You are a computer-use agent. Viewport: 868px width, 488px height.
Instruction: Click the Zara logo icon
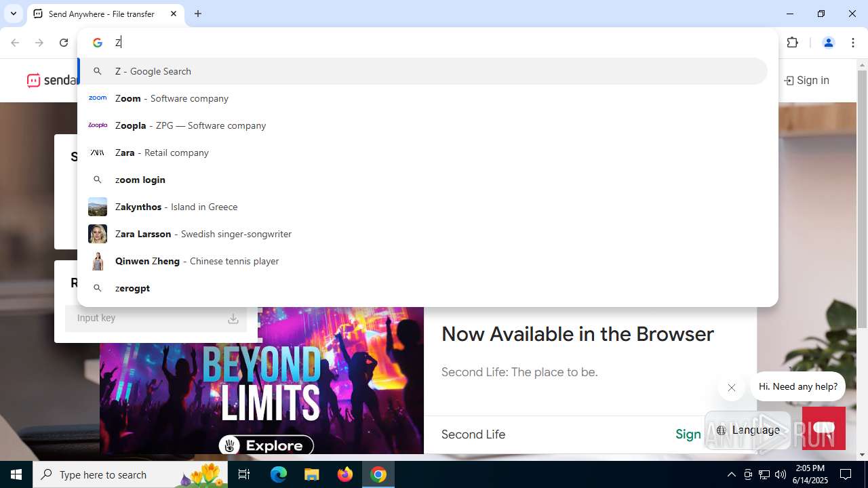[x=98, y=152]
